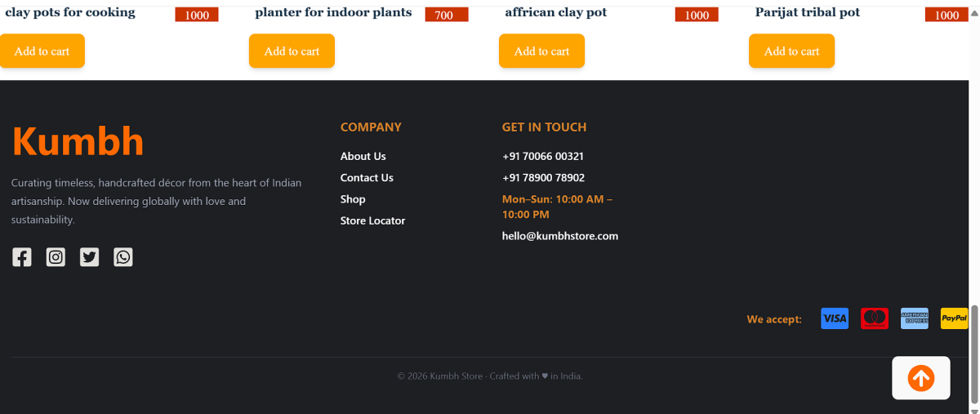Open the WhatsApp chat icon
Viewport: 980px width, 414px height.
[x=122, y=257]
